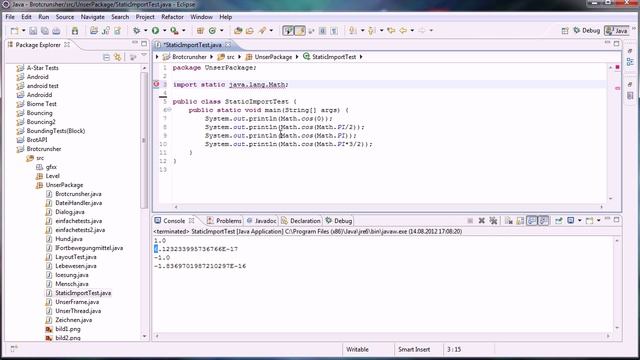Screen dimensions: 640x360
Task: Toggle Scroll Lock in console toolbar
Action: coord(520,221)
